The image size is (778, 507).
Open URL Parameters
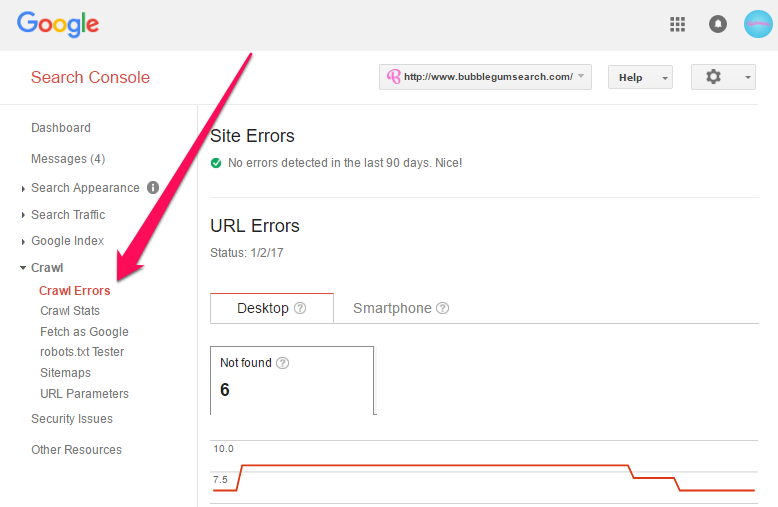84,394
